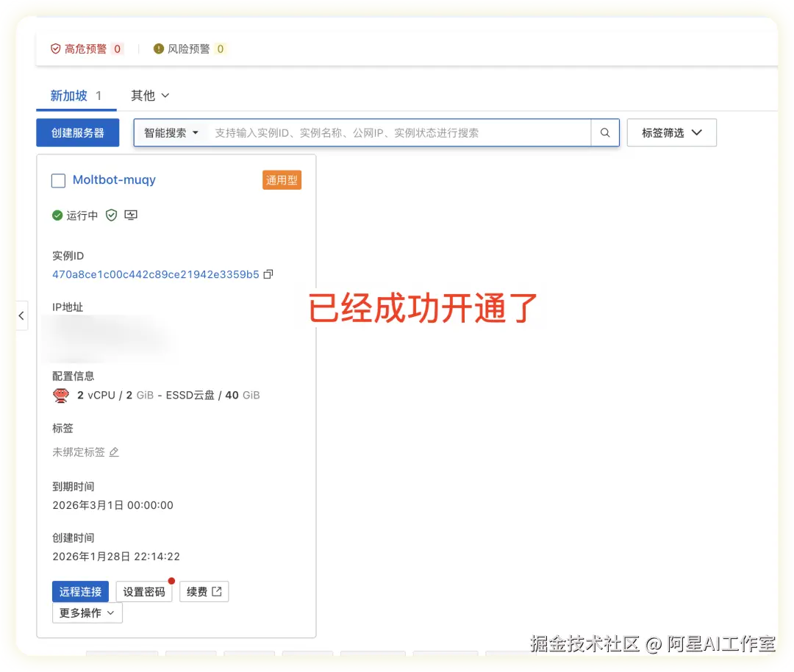Toggle the green 运行中 status indicator
794x672 pixels.
[57, 215]
